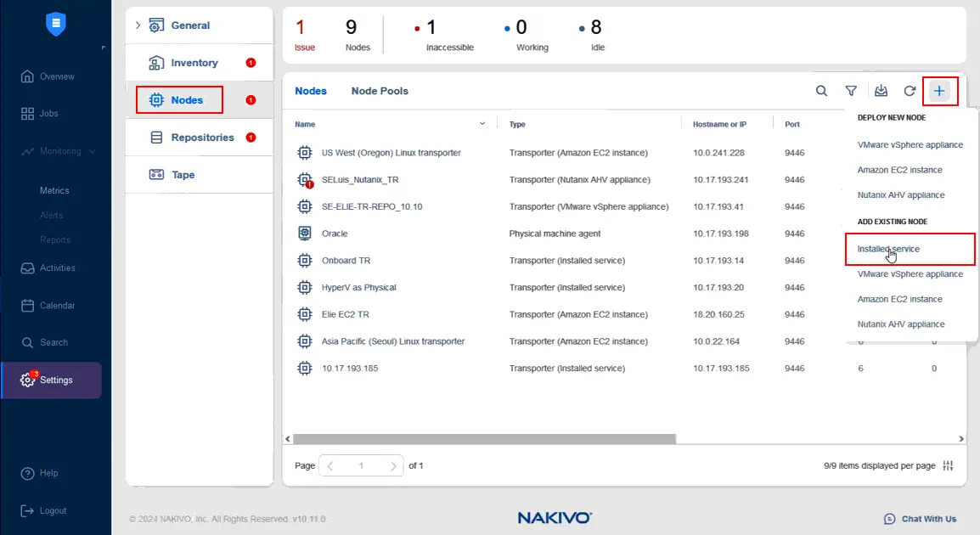
Task: Click the Type column header
Action: (517, 124)
